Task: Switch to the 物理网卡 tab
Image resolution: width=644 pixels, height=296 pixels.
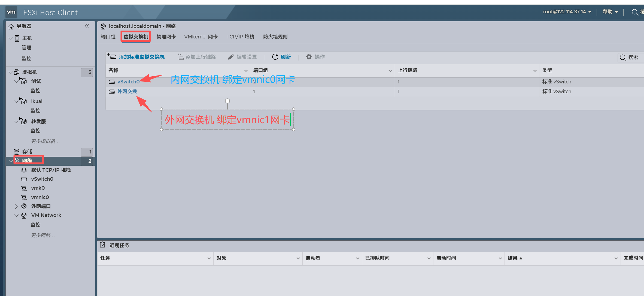Action: pos(166,37)
